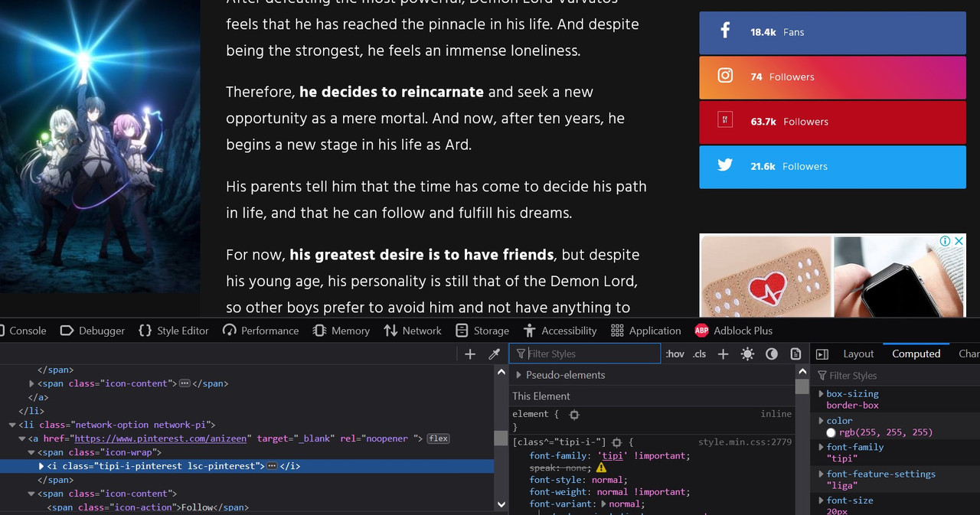This screenshot has height=515, width=980.
Task: Expand box-sizing computed property
Action: click(821, 394)
